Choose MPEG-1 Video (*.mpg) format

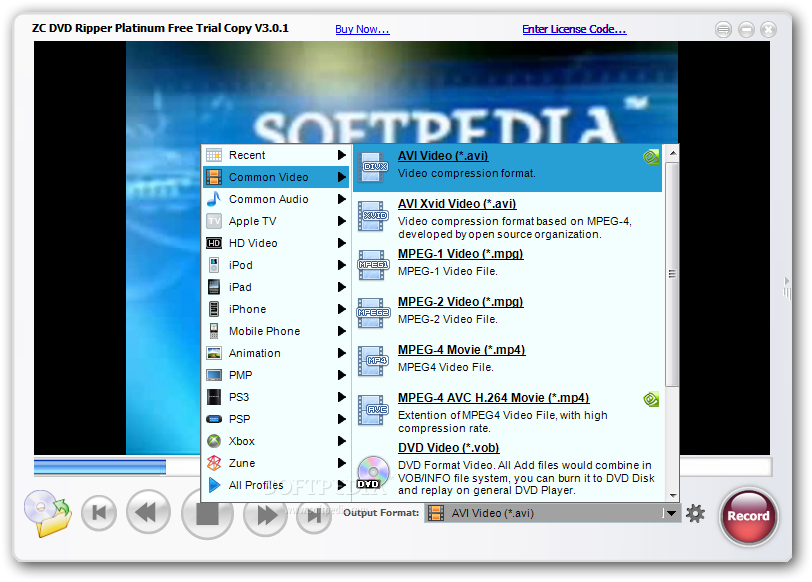[508, 265]
